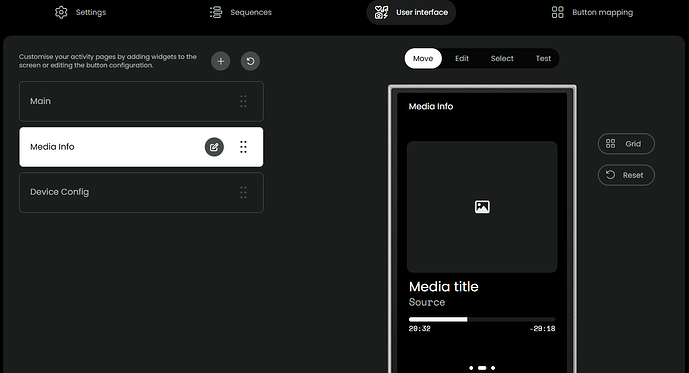The width and height of the screenshot is (689, 373).
Task: Click the media artwork placeholder image
Action: pyautogui.click(x=482, y=207)
